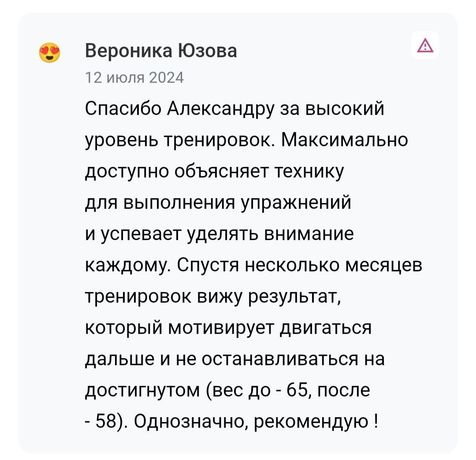Click the avatar next to Вероника Юзова
The image size is (476, 460).
(x=50, y=52)
